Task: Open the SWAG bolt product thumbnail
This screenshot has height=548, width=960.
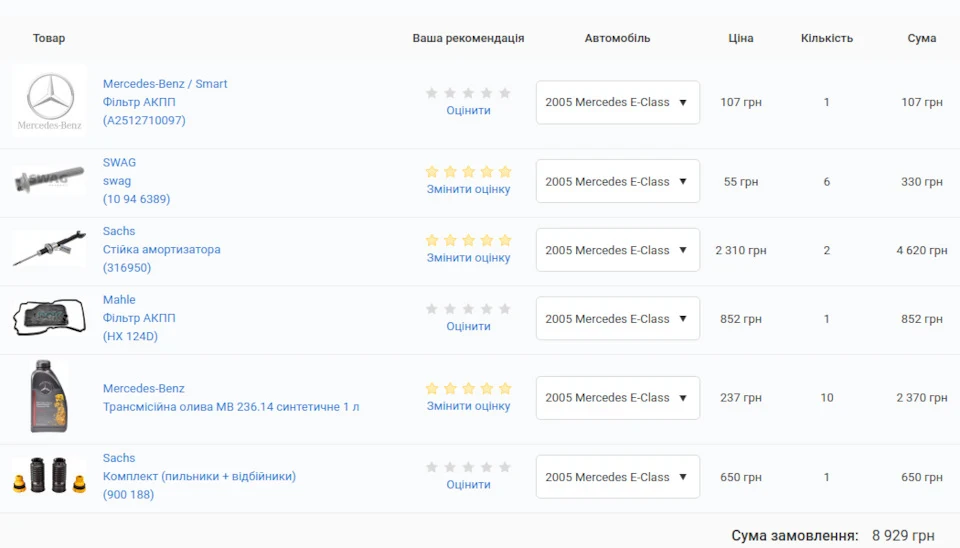Action: point(50,180)
